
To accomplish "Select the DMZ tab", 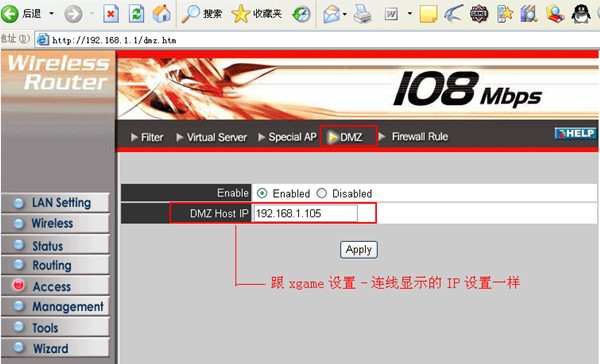I will (349, 136).
